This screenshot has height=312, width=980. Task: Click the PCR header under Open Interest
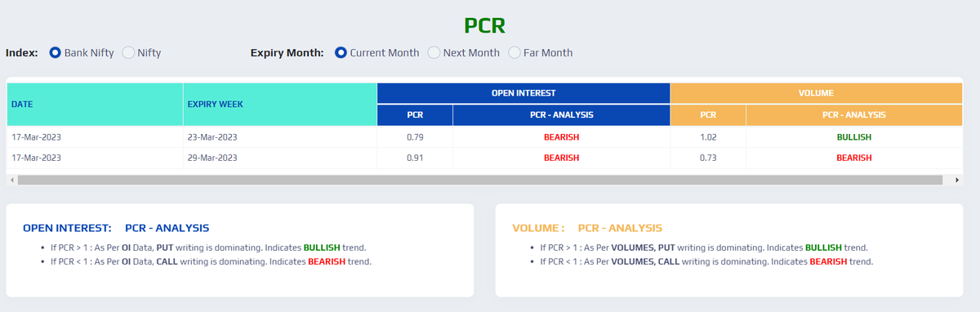tap(414, 115)
